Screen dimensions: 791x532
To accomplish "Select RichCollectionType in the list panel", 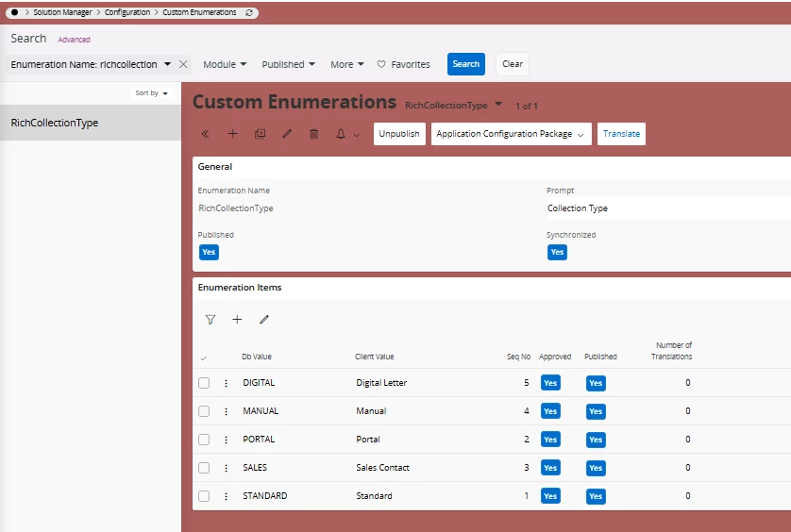I will point(91,123).
